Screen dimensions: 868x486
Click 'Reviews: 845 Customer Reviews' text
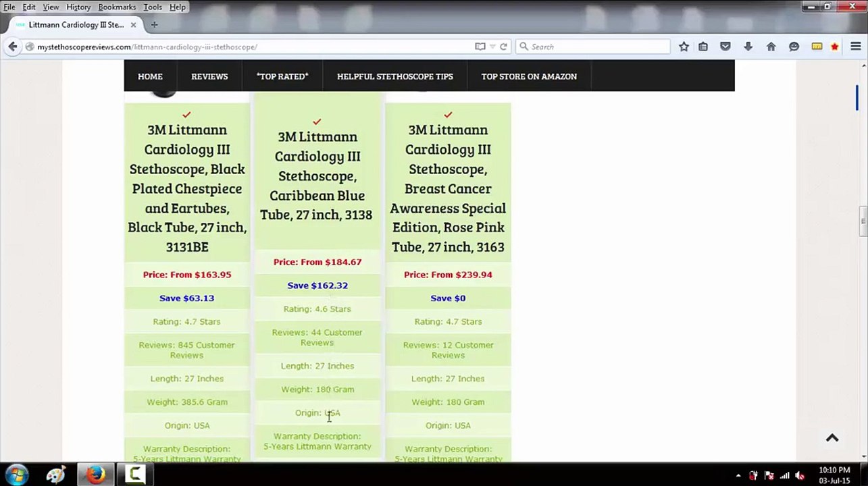[x=187, y=350]
